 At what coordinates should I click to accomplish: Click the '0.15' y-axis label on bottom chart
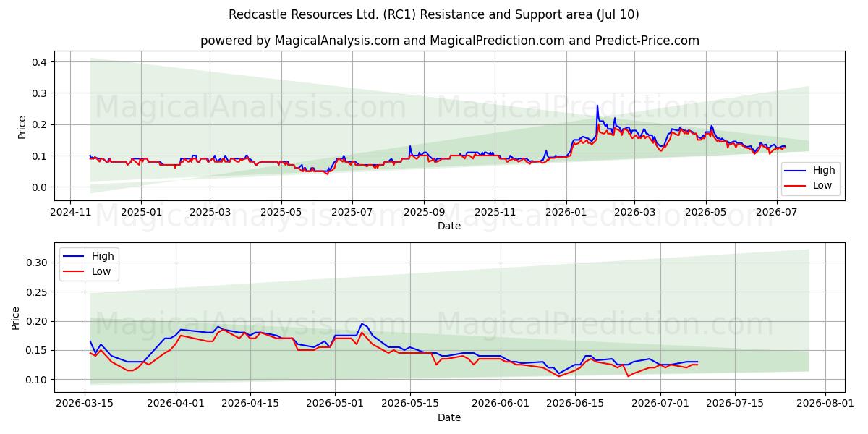(x=37, y=351)
